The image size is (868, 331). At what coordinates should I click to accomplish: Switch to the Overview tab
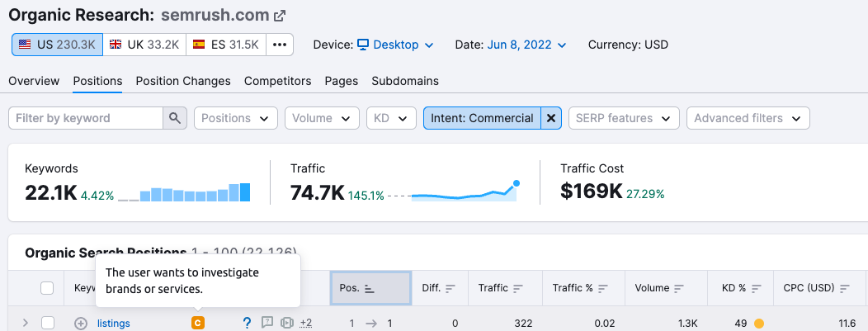pyautogui.click(x=34, y=81)
